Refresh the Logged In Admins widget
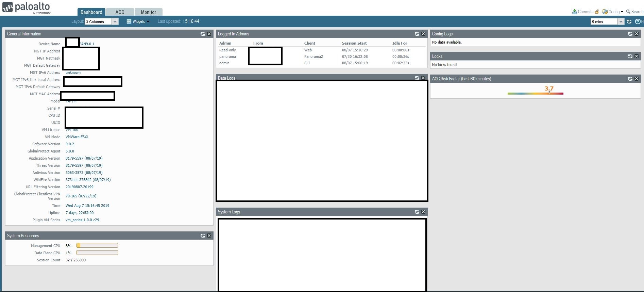The image size is (644, 292). [x=417, y=34]
